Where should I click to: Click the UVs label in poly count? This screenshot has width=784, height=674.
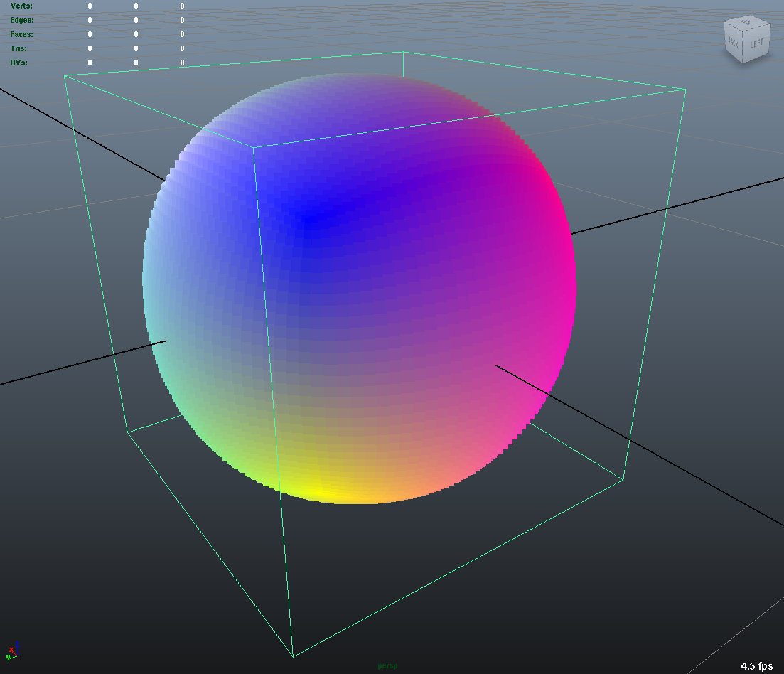coord(19,63)
